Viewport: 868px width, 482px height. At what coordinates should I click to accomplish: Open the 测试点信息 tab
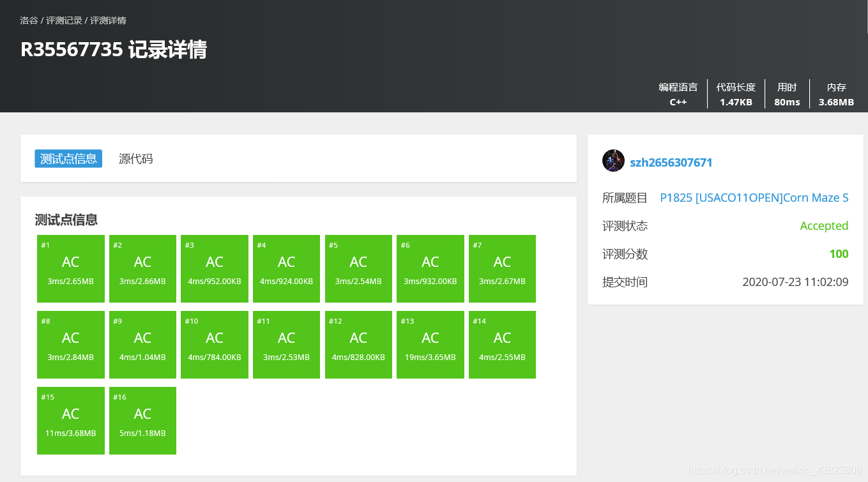(68, 159)
